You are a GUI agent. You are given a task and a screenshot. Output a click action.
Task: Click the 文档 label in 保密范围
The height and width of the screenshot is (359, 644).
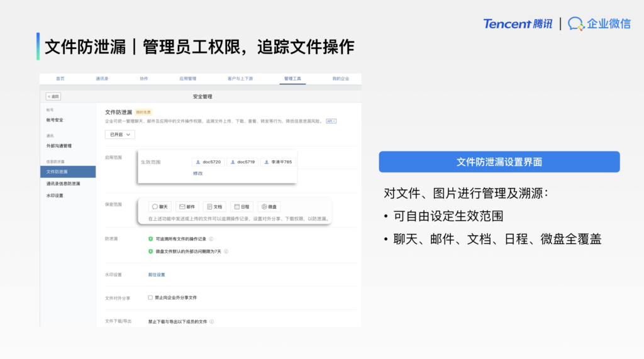click(218, 207)
